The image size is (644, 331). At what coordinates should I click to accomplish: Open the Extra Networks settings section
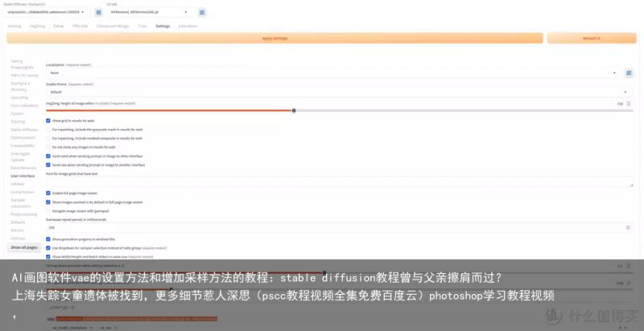click(23, 168)
